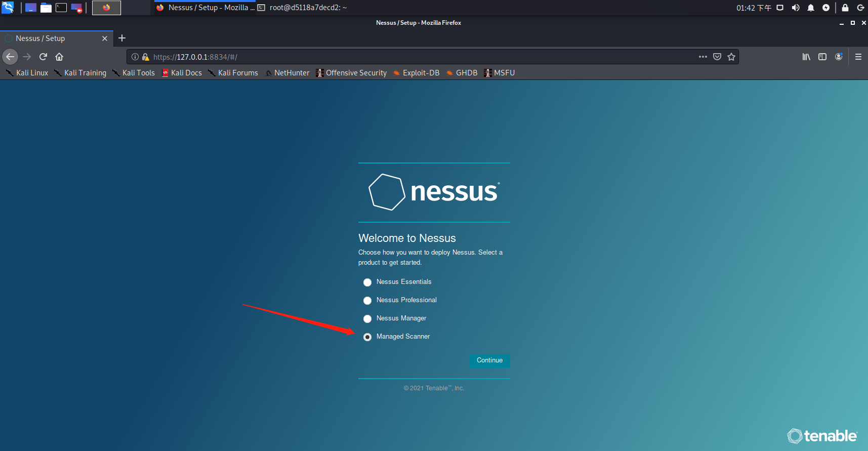This screenshot has height=451, width=868.
Task: Lock the screen with the padlock icon
Action: [x=845, y=8]
